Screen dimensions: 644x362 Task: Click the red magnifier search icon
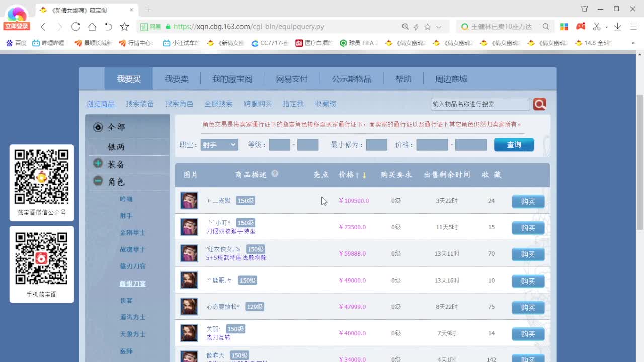pyautogui.click(x=539, y=104)
